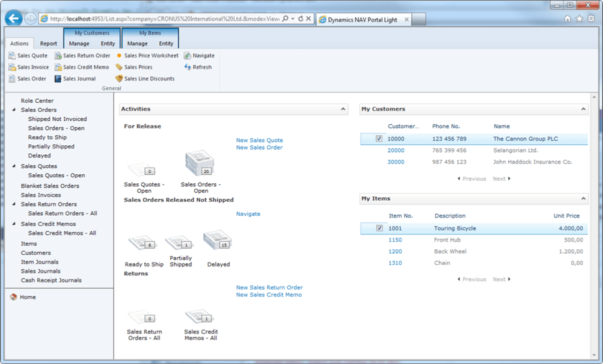Collapse the My Items panel

584,198
